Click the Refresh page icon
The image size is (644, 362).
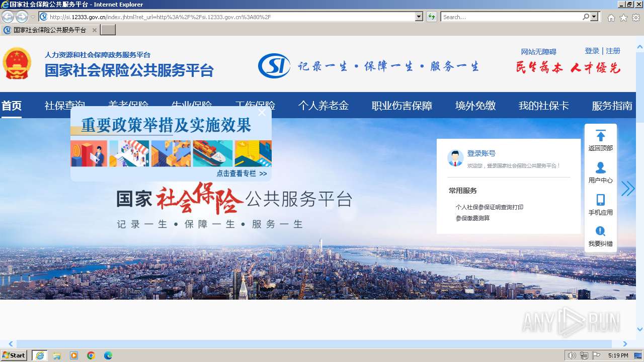coord(432,17)
